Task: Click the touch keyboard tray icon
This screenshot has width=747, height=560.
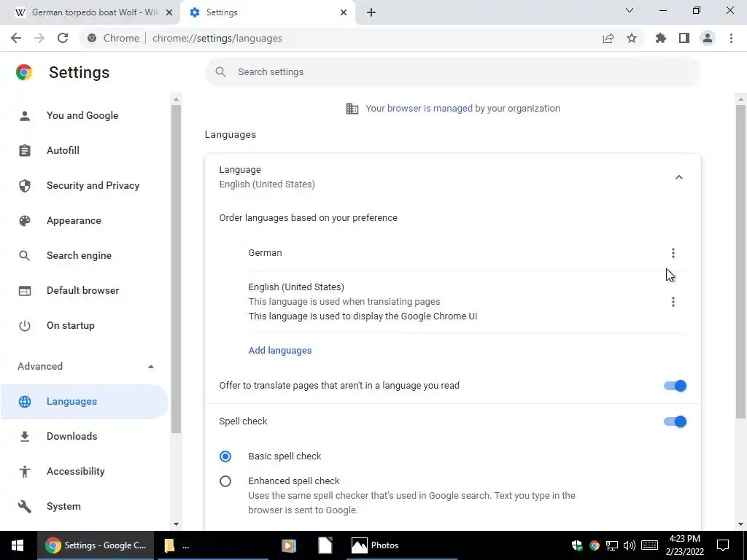Action: [x=649, y=545]
